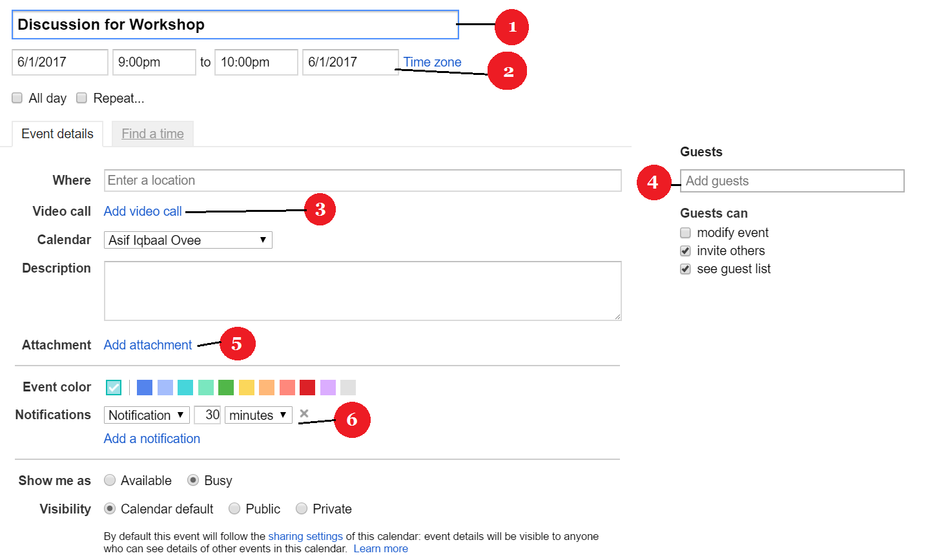Open the Notification type dropdown
Screen dimensions: 928x560
tap(147, 415)
